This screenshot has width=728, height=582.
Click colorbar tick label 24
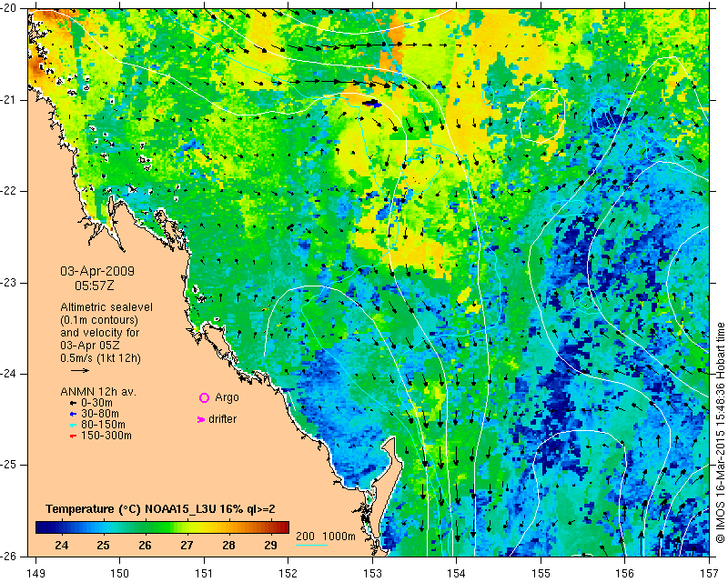[61, 546]
